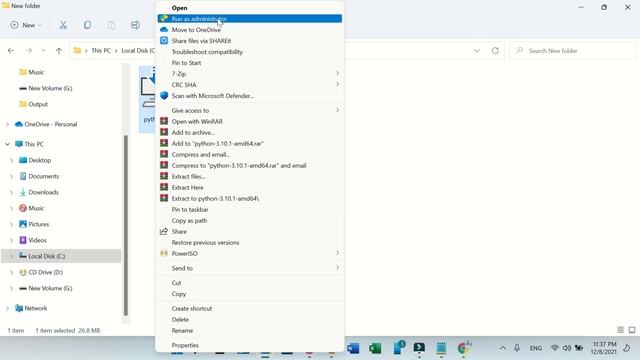Expand the Desktop tree node
Viewport: 640px width, 360px height.
pyautogui.click(x=11, y=160)
